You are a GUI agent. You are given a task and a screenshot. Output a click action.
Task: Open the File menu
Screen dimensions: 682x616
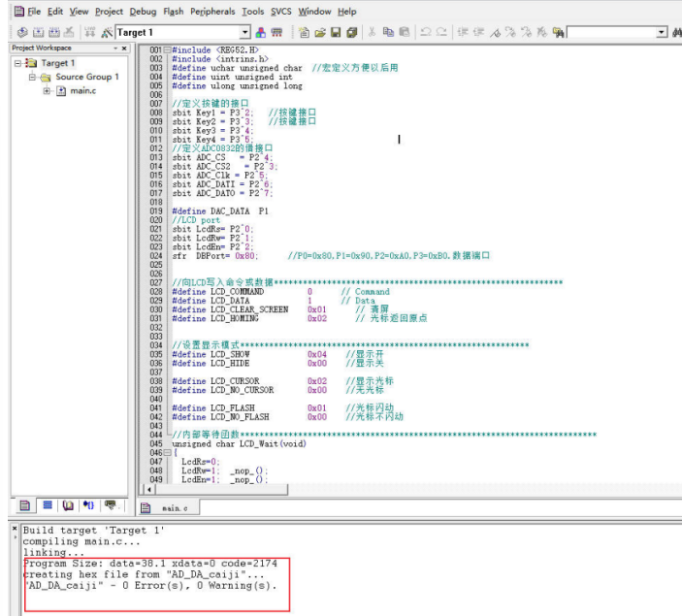pos(34,12)
